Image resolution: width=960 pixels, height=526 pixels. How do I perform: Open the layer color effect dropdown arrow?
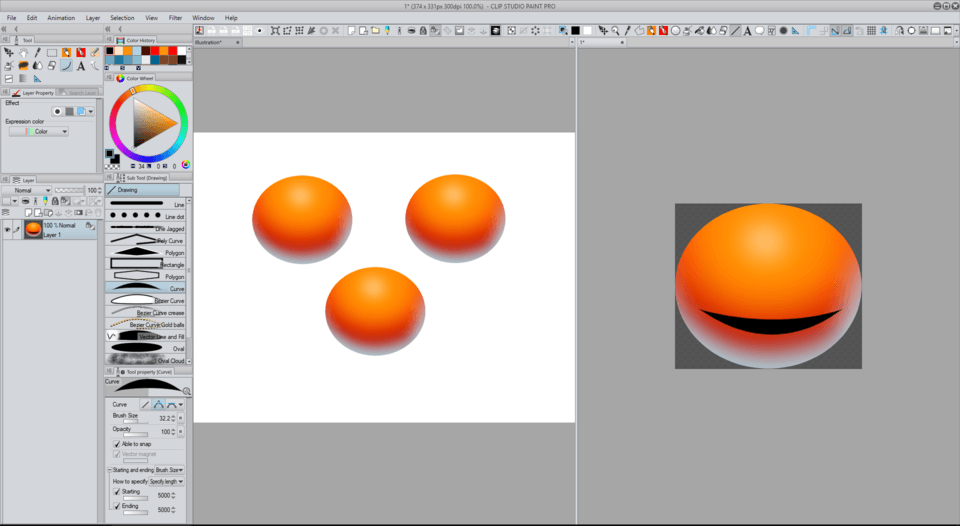coord(91,111)
